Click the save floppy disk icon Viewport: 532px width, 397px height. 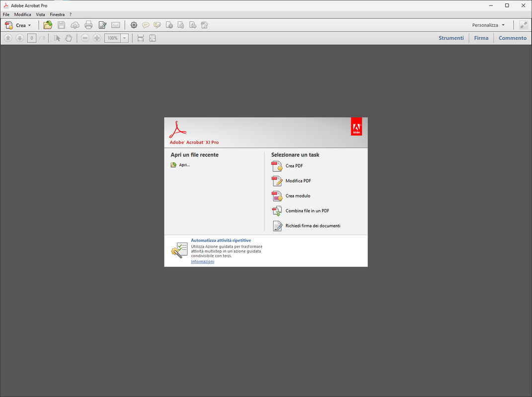[x=62, y=25]
